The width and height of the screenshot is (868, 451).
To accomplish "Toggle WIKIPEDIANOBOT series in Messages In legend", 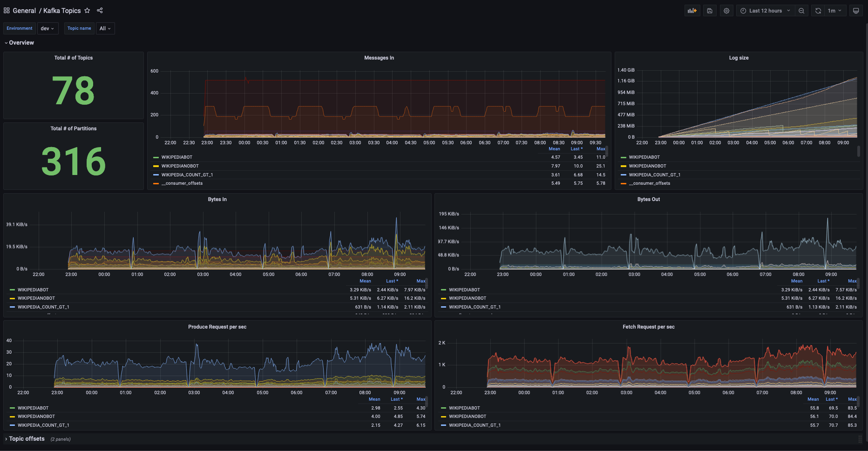I will pyautogui.click(x=180, y=166).
